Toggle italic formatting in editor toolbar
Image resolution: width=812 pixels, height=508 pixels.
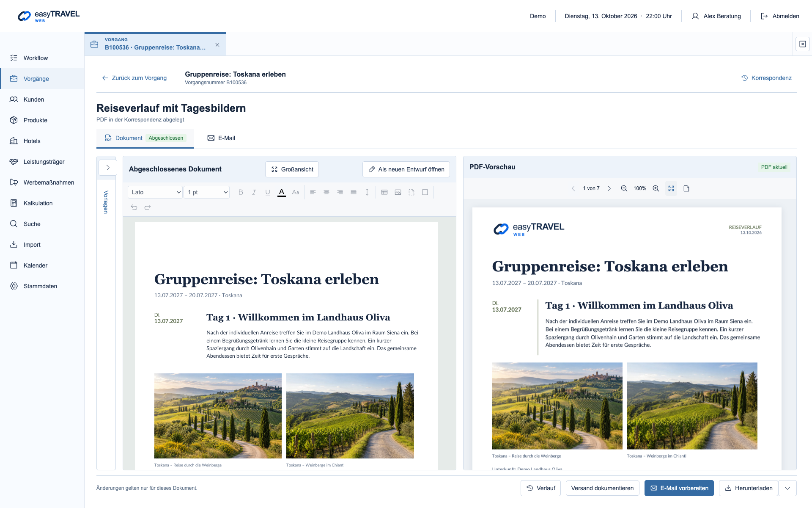point(254,192)
